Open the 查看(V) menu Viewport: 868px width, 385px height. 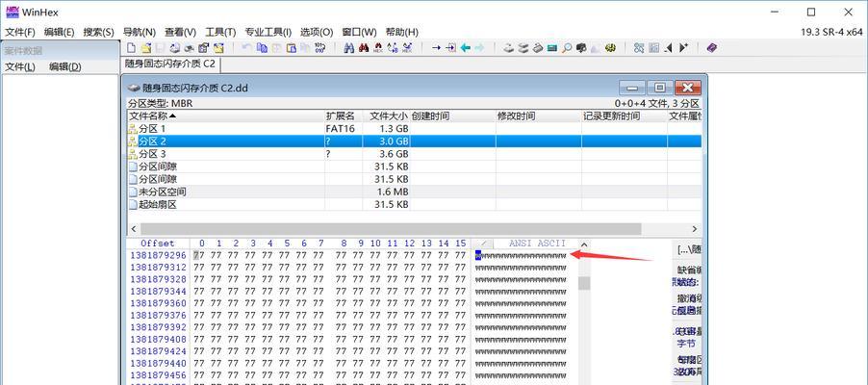tap(181, 32)
